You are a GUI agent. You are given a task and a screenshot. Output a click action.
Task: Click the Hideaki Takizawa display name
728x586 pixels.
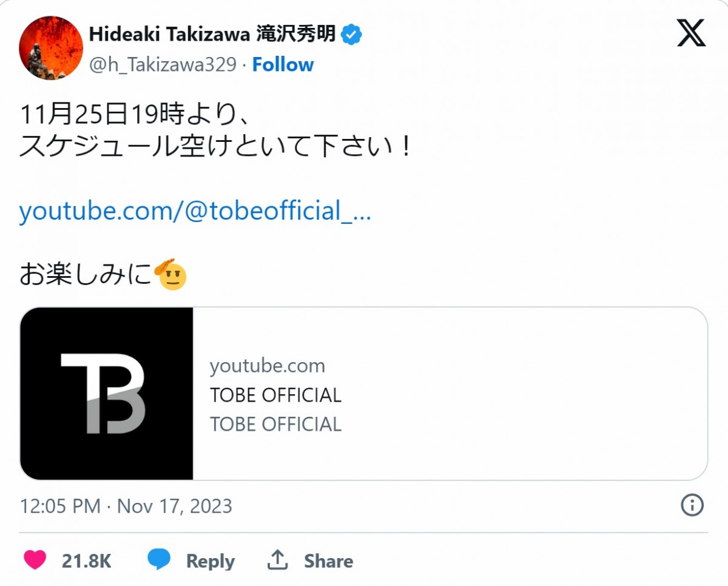point(212,35)
